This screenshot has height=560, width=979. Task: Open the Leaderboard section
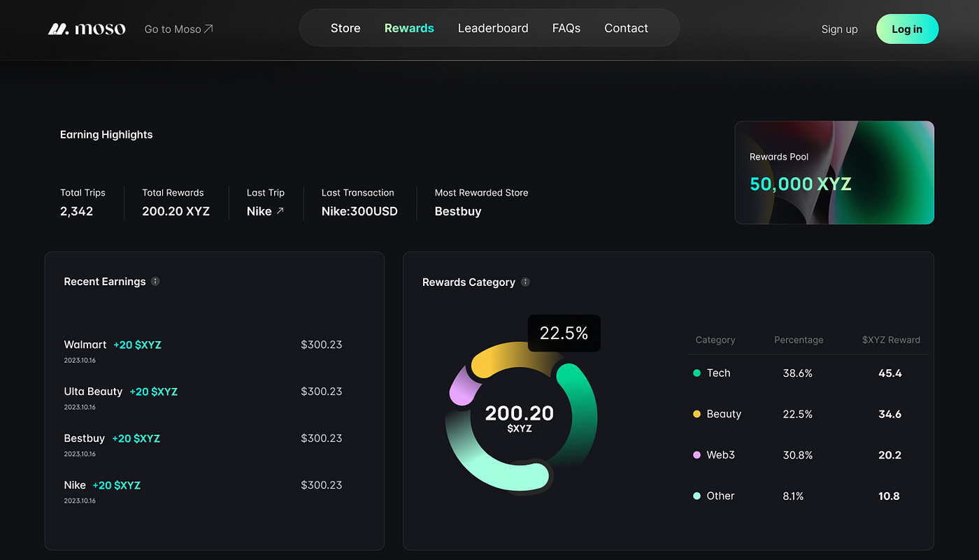[x=493, y=28]
